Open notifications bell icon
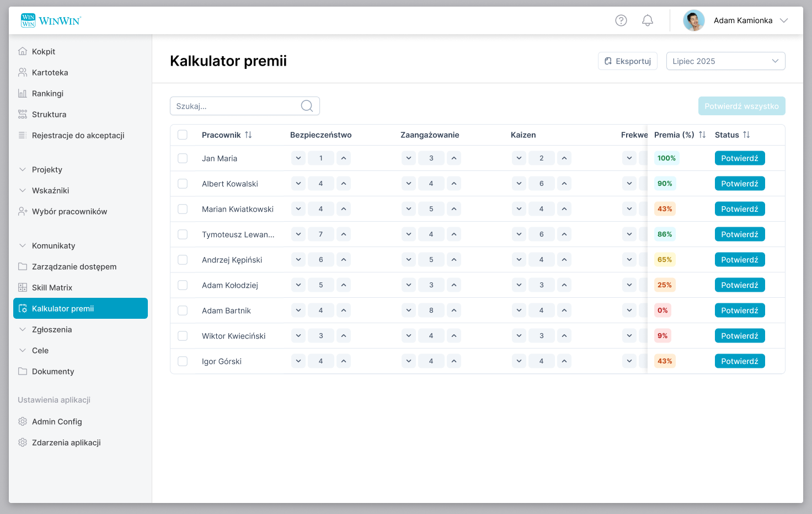Viewport: 812px width, 514px height. tap(648, 20)
